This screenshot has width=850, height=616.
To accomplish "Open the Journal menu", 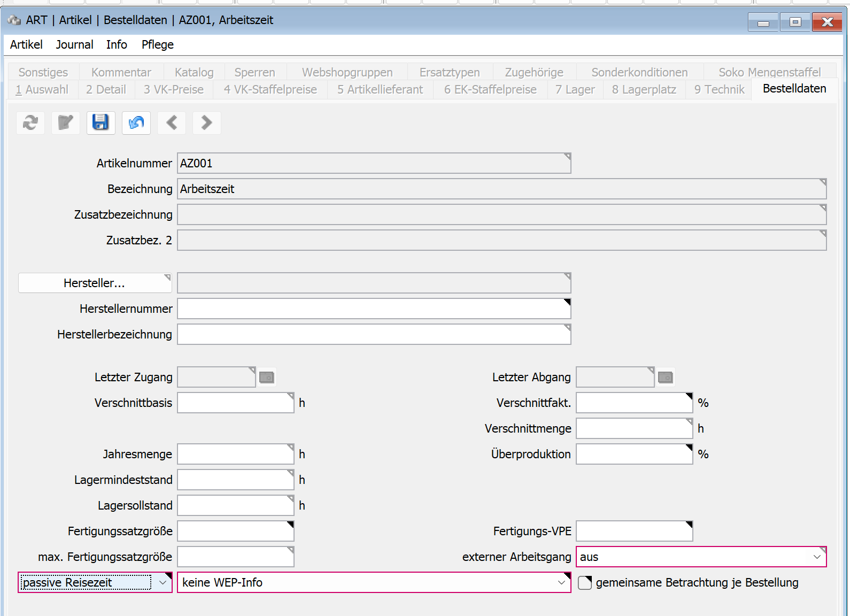I will point(74,45).
